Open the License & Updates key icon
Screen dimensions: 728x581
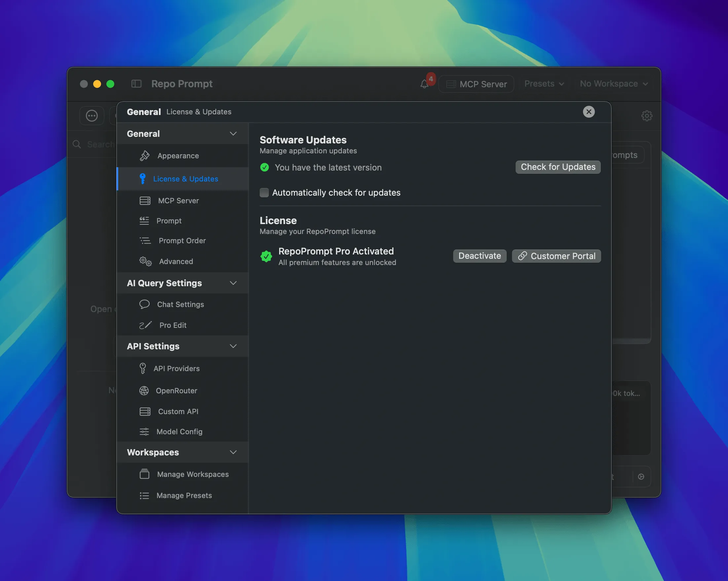(x=143, y=179)
